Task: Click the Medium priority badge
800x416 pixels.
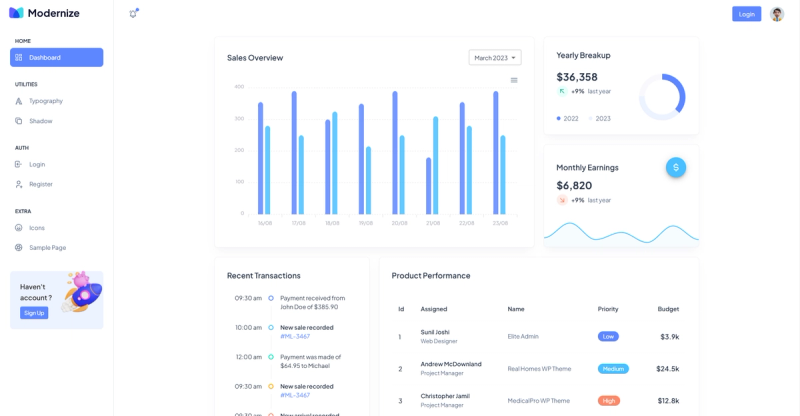Action: tap(613, 369)
